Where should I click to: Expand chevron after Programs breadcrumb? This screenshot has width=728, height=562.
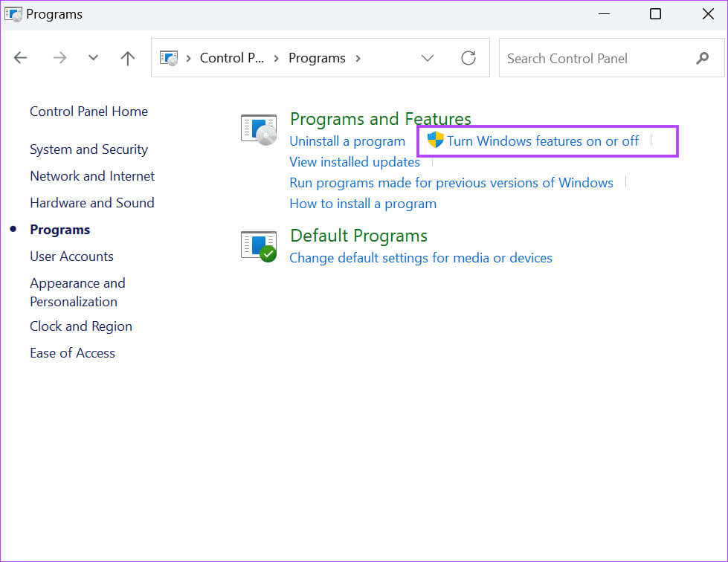pos(358,59)
